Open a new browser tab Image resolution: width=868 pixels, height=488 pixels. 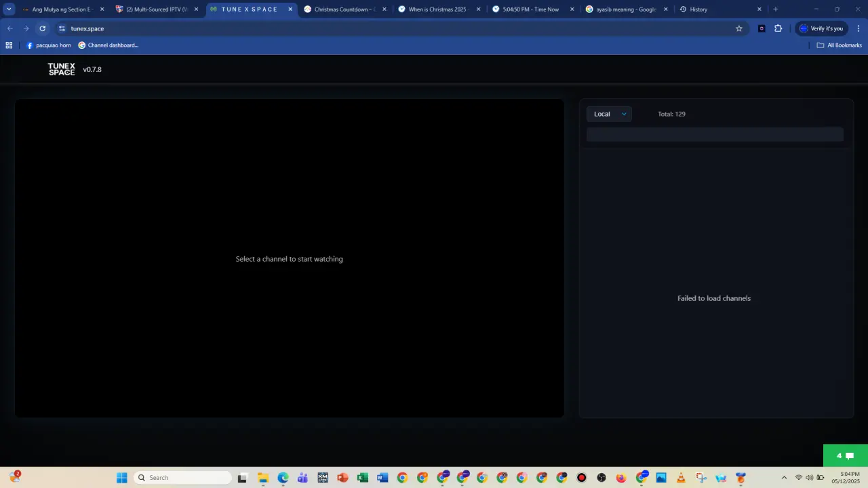pyautogui.click(x=776, y=9)
